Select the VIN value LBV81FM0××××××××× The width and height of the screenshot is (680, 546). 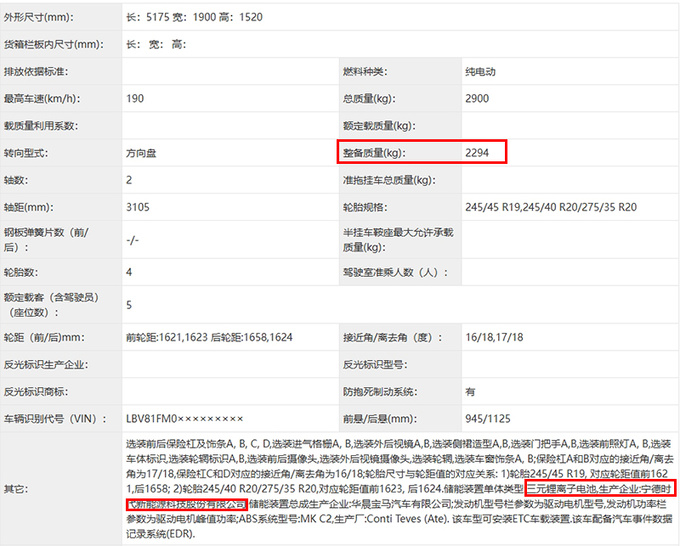[x=185, y=419]
